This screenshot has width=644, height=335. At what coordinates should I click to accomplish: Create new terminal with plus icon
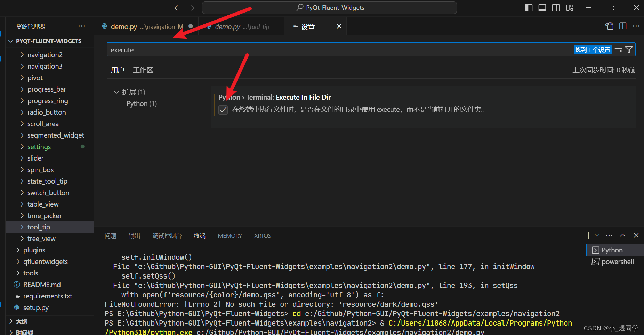tap(588, 235)
